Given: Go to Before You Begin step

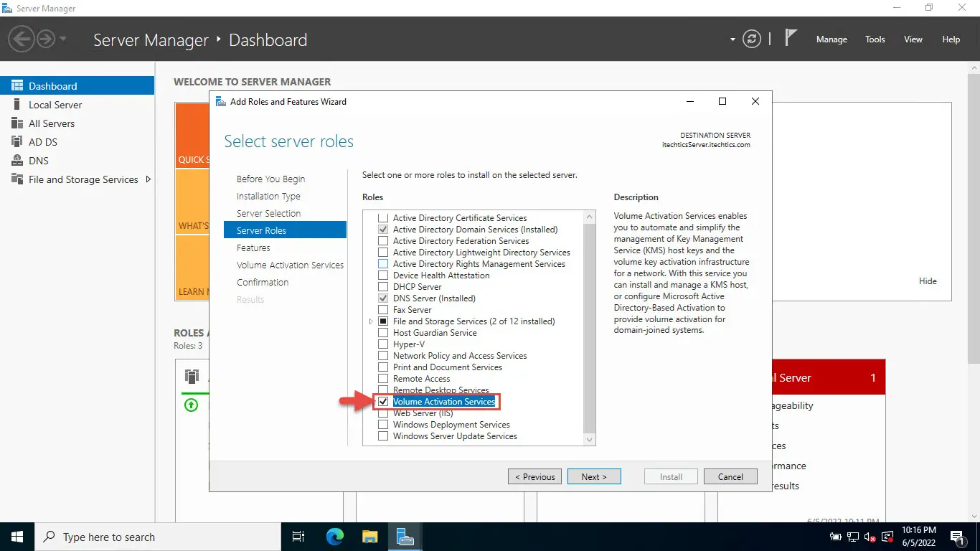Looking at the screenshot, I should (270, 179).
